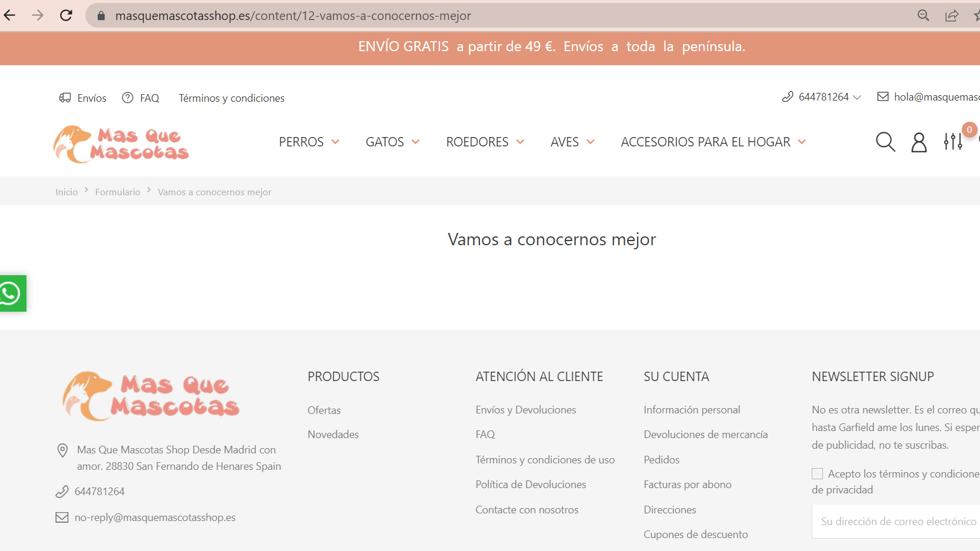
Task: Expand ACCESORIOS PARA EL HOGAR chevron
Action: click(802, 142)
